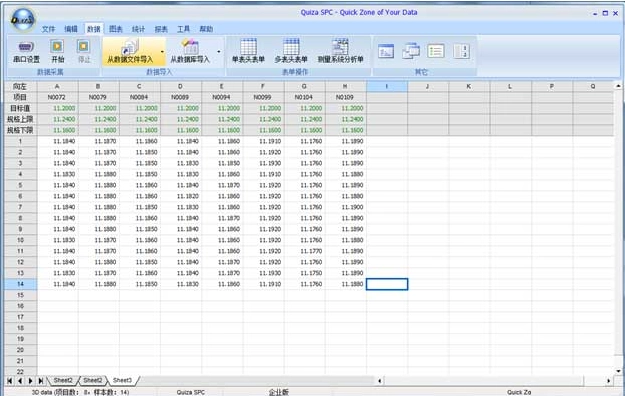Select row header 1

(20, 141)
